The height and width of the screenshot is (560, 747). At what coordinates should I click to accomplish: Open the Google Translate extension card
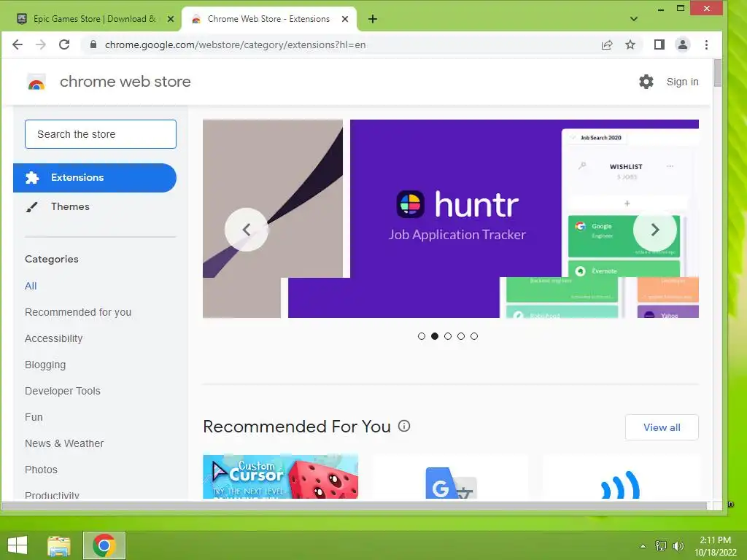point(451,477)
